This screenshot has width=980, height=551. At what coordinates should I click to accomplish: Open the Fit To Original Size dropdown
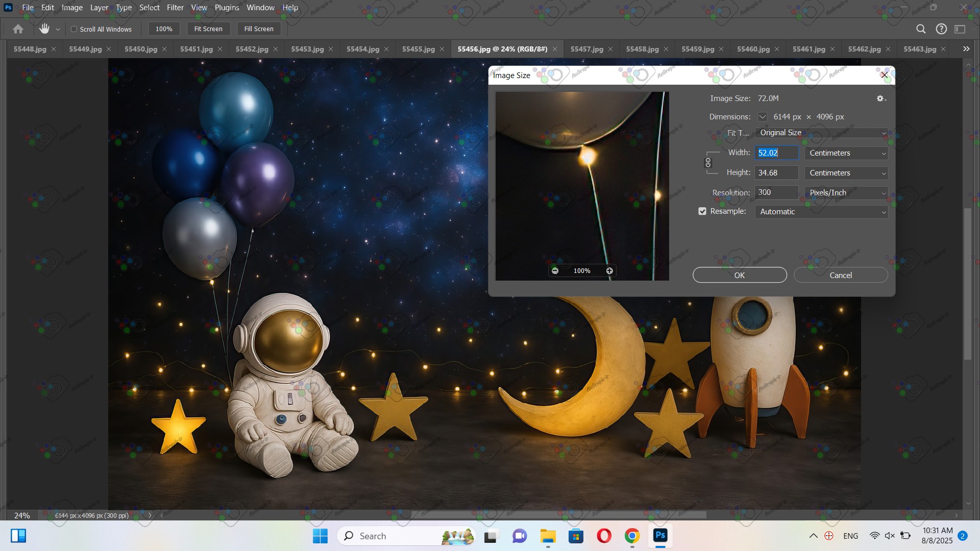tap(821, 133)
